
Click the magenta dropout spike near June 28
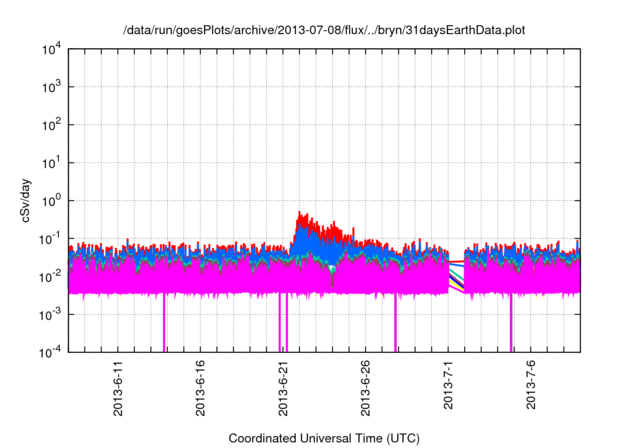tap(396, 322)
